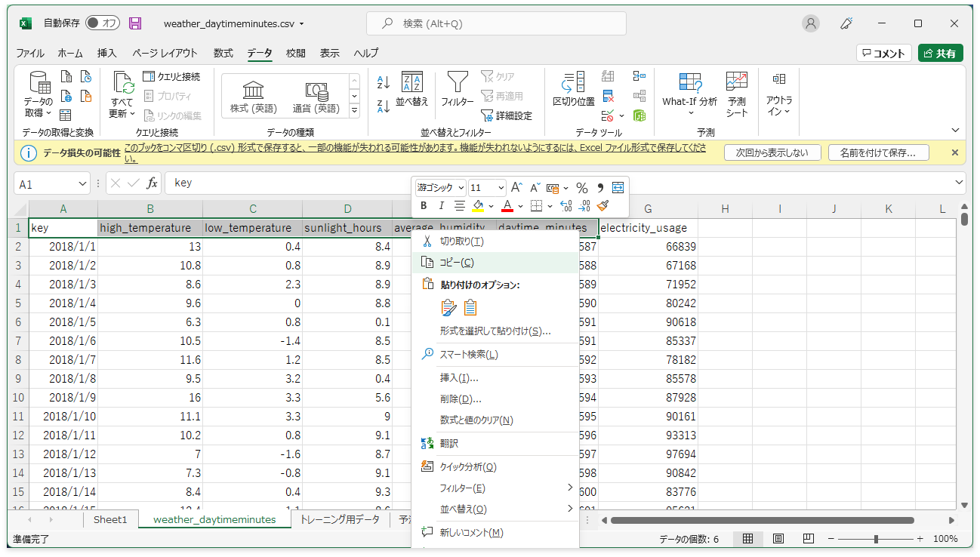
Task: Click the purple save icon in title bar
Action: point(135,23)
